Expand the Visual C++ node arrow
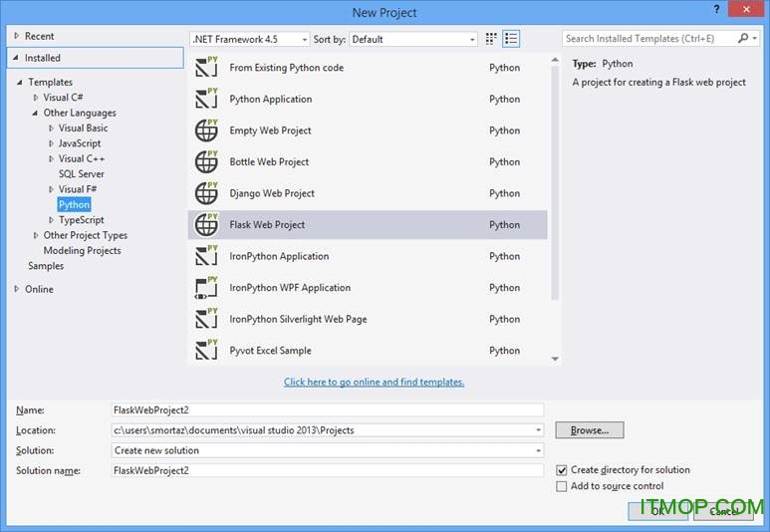 (x=51, y=158)
